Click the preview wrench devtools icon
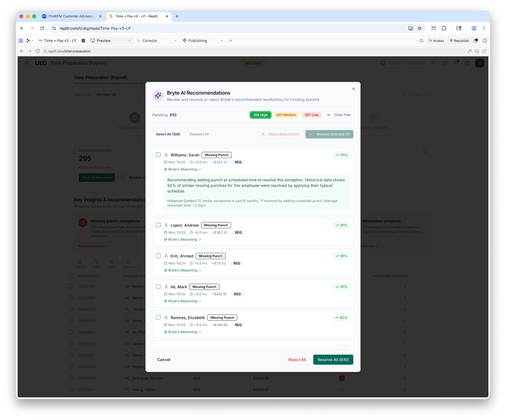 point(469,51)
